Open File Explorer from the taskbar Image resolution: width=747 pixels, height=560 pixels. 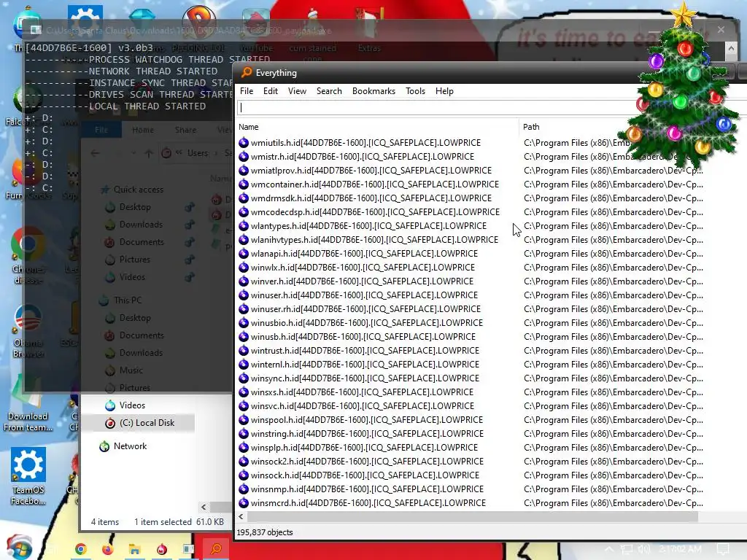(x=135, y=549)
